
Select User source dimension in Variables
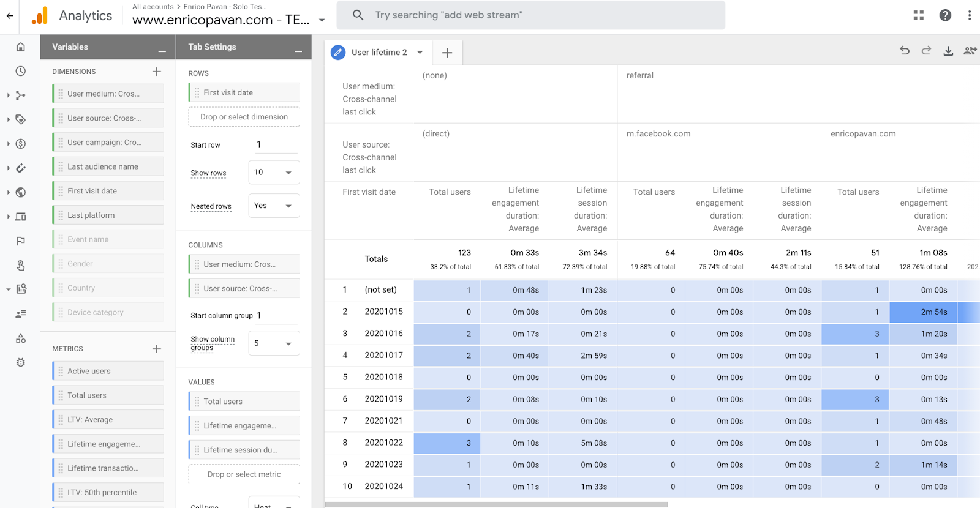click(108, 118)
